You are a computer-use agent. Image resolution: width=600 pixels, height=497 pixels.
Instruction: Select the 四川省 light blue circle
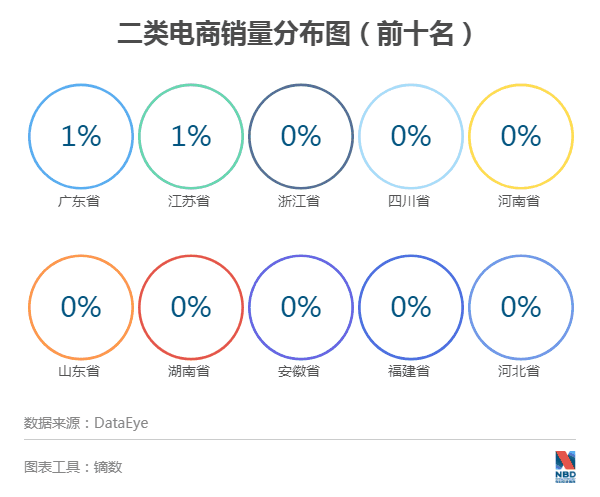[411, 136]
